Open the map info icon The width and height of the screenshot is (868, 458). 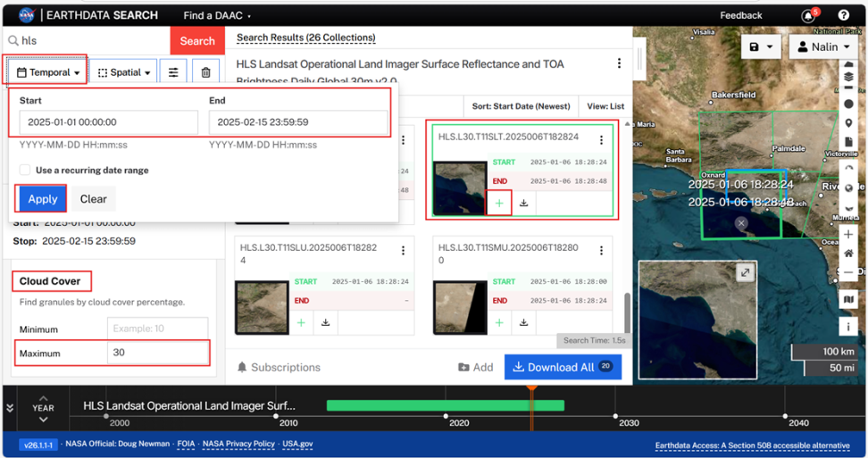(x=848, y=327)
